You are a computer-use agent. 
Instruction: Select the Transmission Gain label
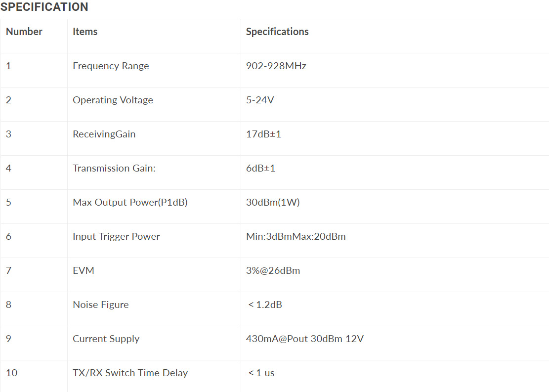click(114, 168)
